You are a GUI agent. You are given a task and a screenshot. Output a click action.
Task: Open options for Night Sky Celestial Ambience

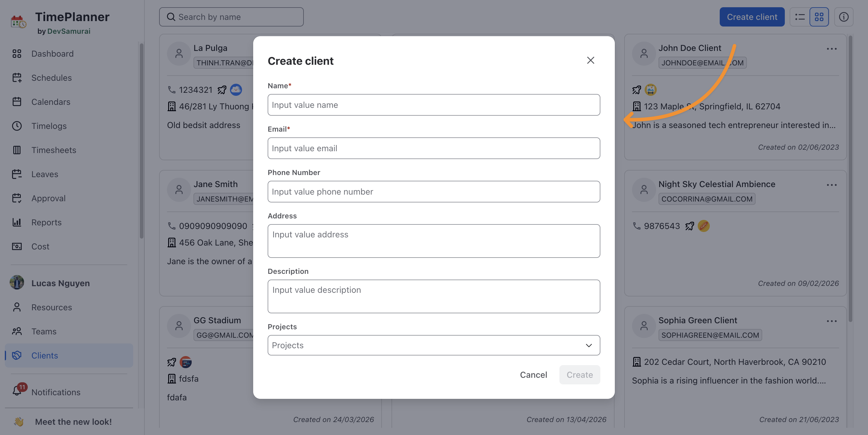pos(831,185)
